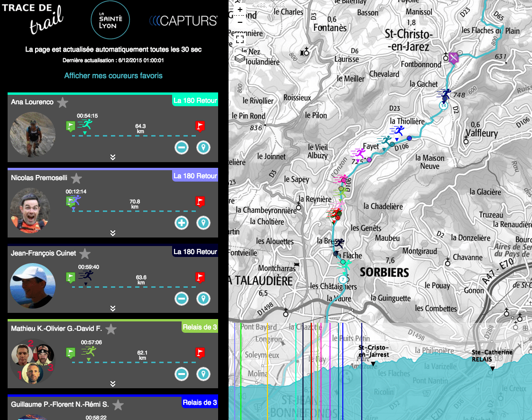
Task: Favorite Ana Lourenco with the star
Action: click(x=63, y=102)
